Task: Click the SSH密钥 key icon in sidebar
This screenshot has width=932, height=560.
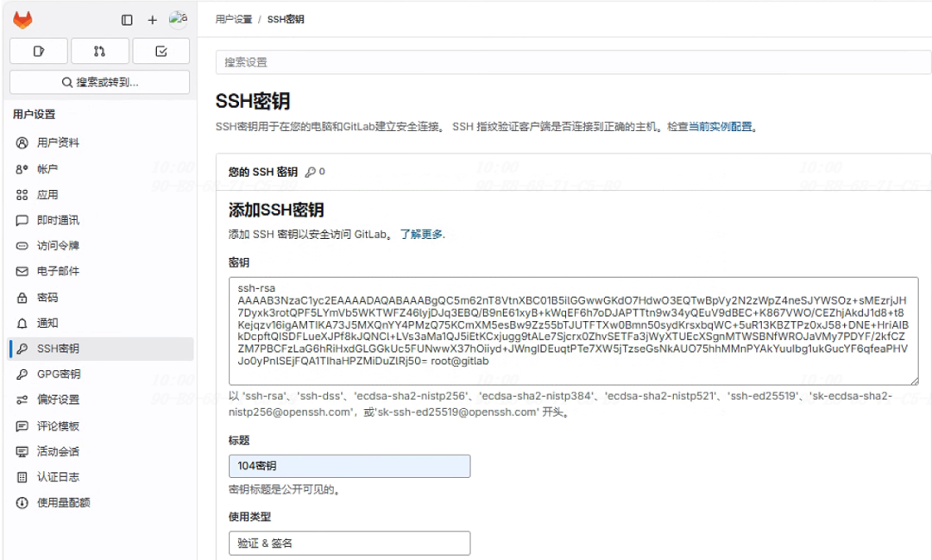Action: point(22,349)
